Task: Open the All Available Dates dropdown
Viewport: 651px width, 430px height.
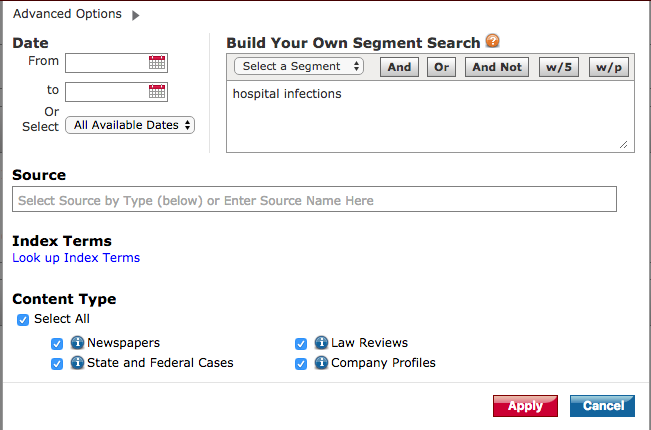Action: pyautogui.click(x=130, y=125)
